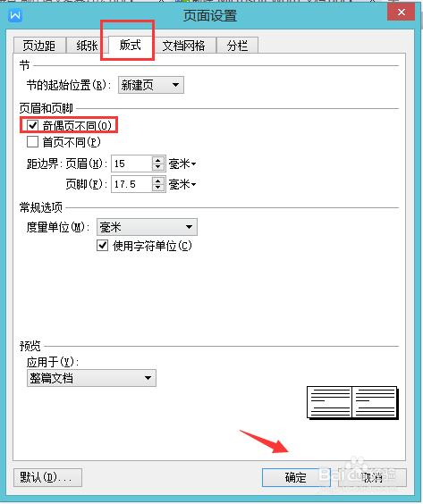The image size is (423, 504).
Task: Uncheck 奇偶页不同 checkbox
Action: pyautogui.click(x=32, y=125)
